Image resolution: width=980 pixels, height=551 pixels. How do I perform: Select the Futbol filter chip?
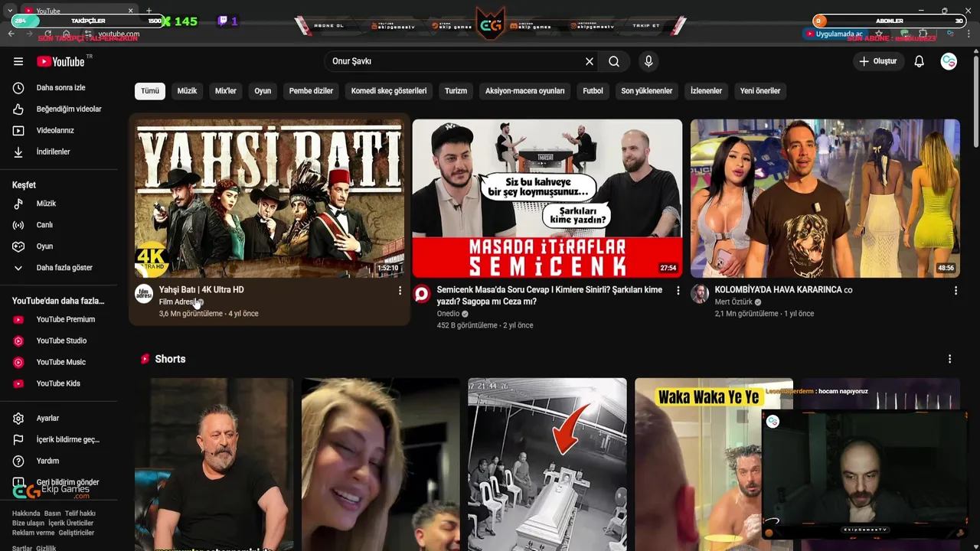tap(593, 91)
